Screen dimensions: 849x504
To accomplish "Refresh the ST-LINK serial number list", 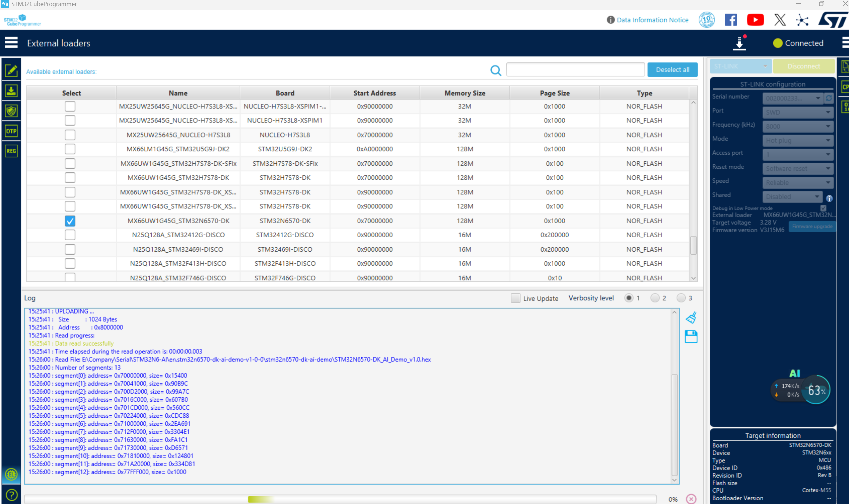I will coord(829,98).
